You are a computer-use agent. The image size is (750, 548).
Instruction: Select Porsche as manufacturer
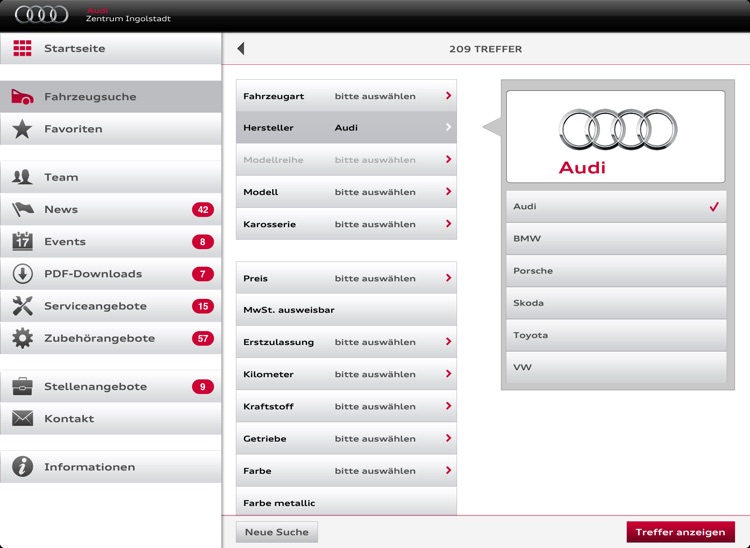coord(616,271)
